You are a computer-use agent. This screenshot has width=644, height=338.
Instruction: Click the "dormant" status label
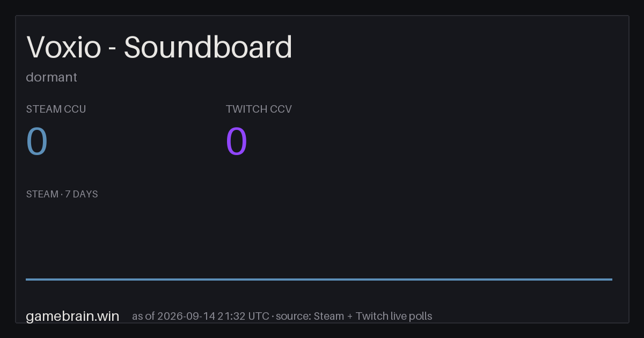(x=52, y=77)
